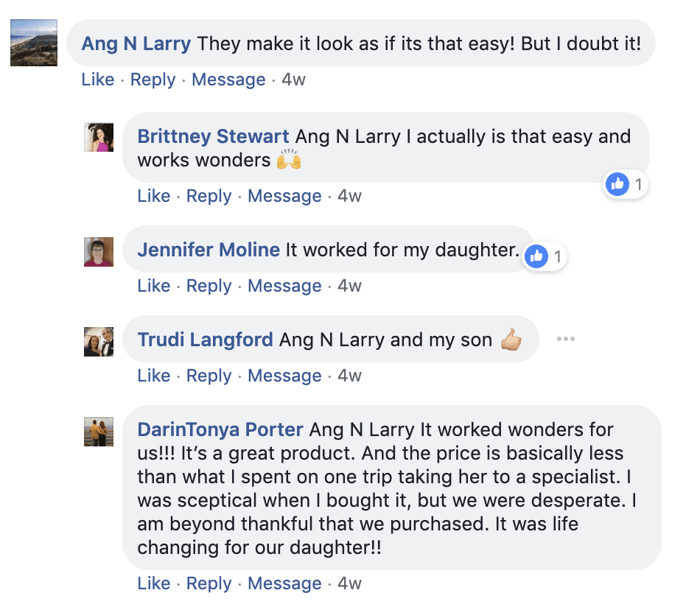Open the Brittney Stewart profile name link
This screenshot has height=607, width=700.
(x=213, y=136)
